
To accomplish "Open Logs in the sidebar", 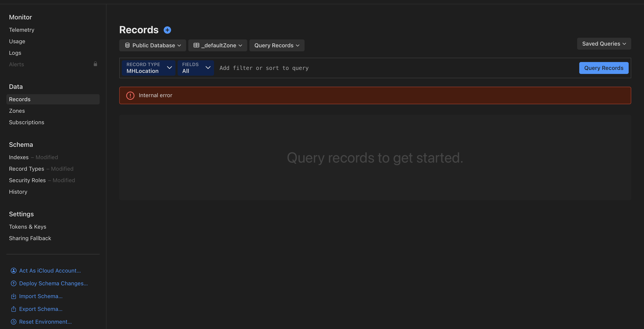I will tap(15, 53).
